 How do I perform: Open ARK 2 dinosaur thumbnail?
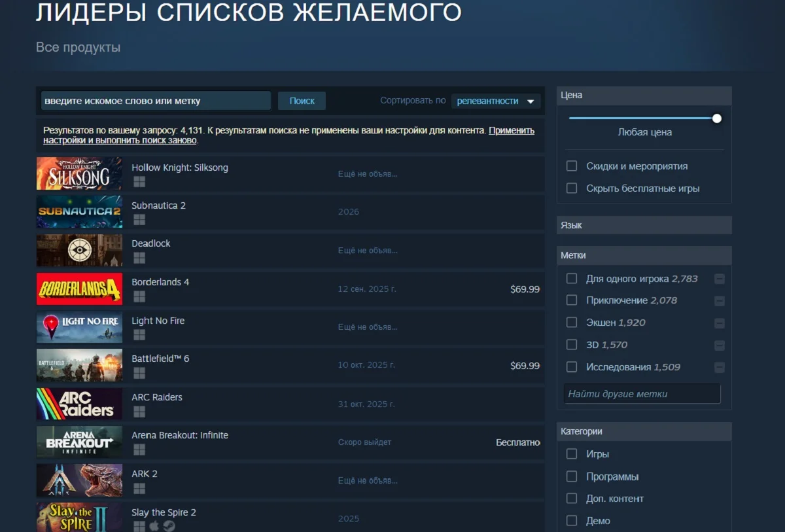tap(79, 480)
